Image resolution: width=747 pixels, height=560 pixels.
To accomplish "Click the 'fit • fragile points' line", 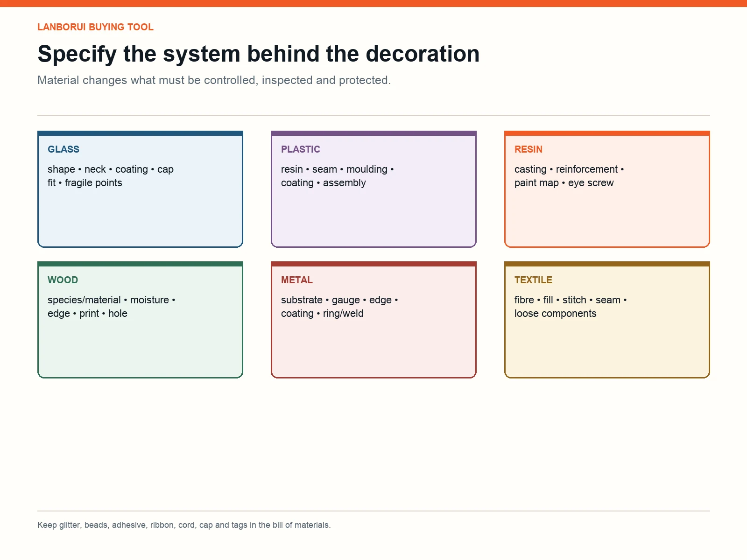I will click(85, 182).
